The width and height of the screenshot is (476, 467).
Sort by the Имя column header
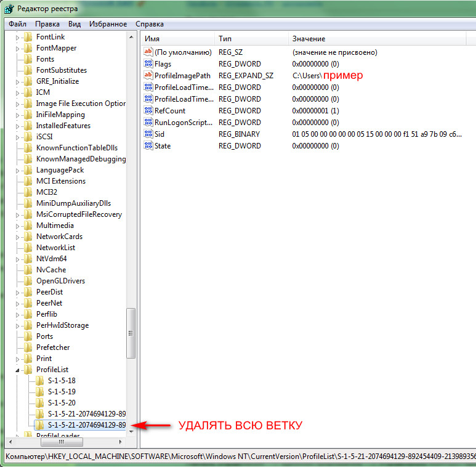coord(178,39)
